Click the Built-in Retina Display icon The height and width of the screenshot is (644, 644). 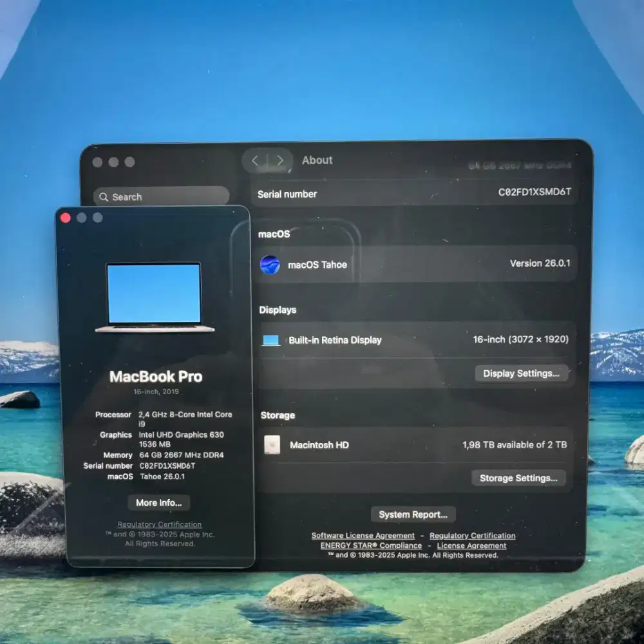coord(271,339)
